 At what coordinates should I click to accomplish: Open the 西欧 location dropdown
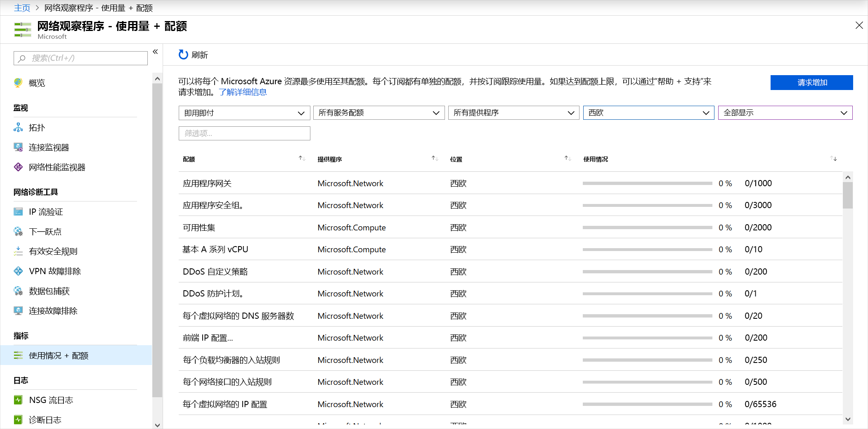(649, 113)
